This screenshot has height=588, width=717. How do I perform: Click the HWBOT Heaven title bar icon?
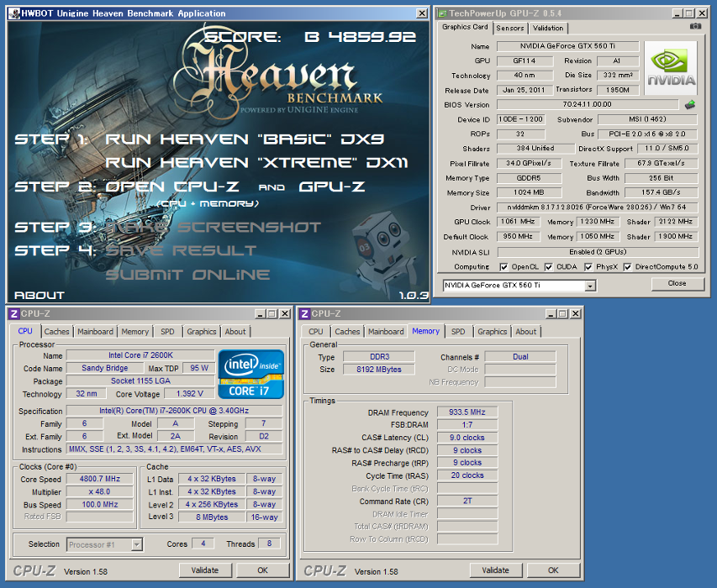tap(14, 13)
